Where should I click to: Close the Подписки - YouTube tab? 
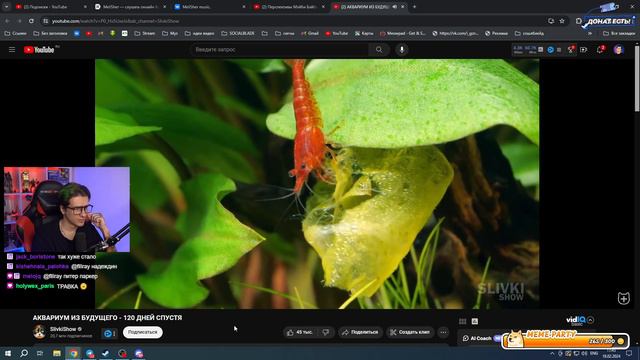(85, 7)
